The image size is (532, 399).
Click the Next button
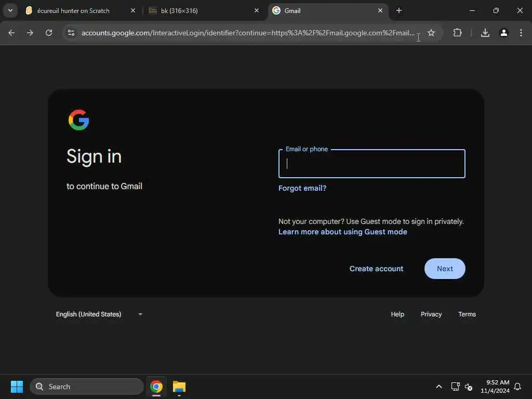click(x=445, y=269)
